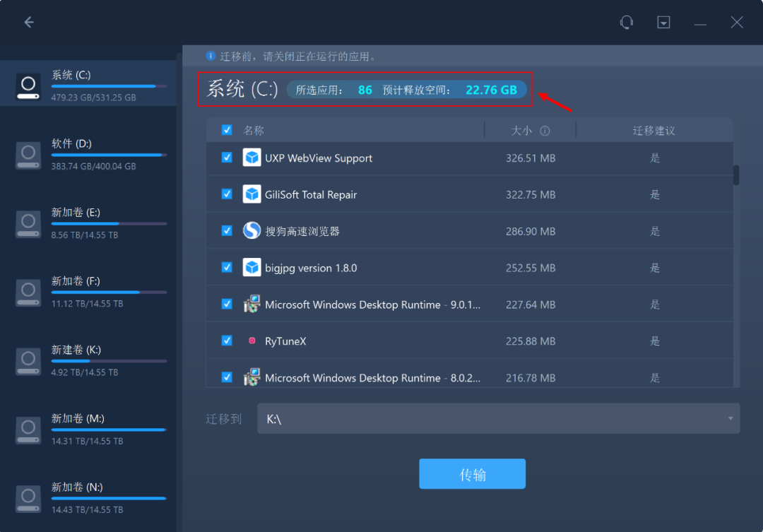763x532 pixels.
Task: Click 216.78 MB size value
Action: pos(531,378)
